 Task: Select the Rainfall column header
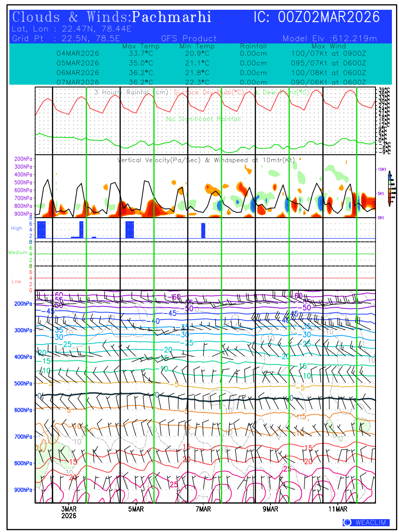coord(253,46)
